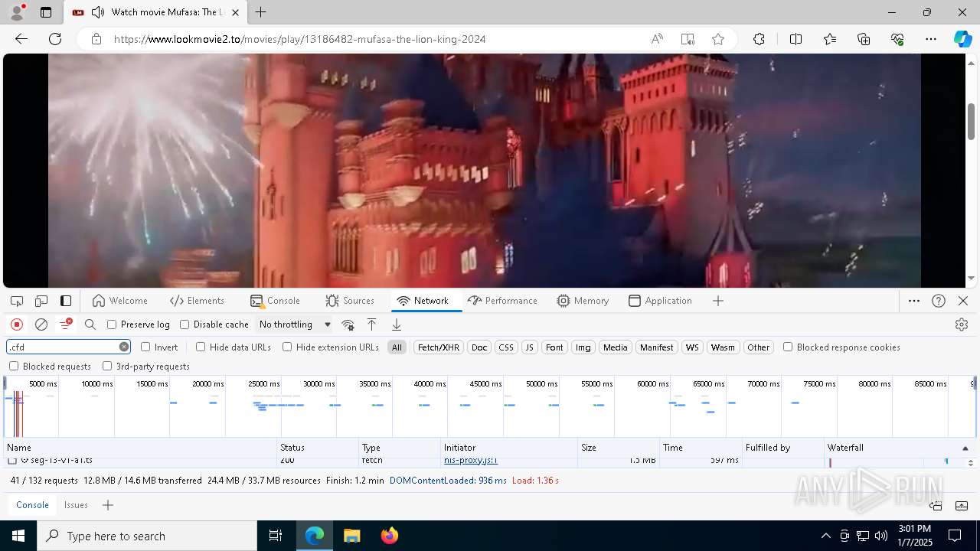Open File Explorer from taskbar
The image size is (980, 551).
point(351,536)
